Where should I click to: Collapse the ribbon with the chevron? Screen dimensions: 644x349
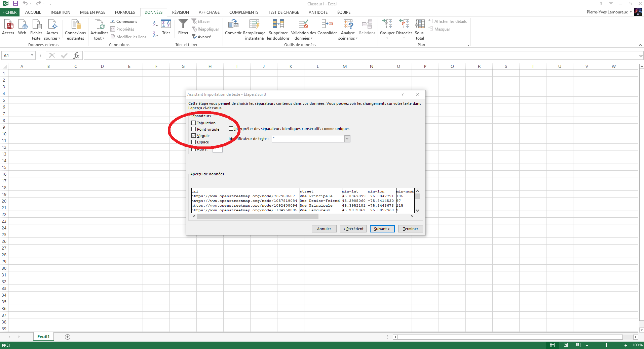click(640, 45)
